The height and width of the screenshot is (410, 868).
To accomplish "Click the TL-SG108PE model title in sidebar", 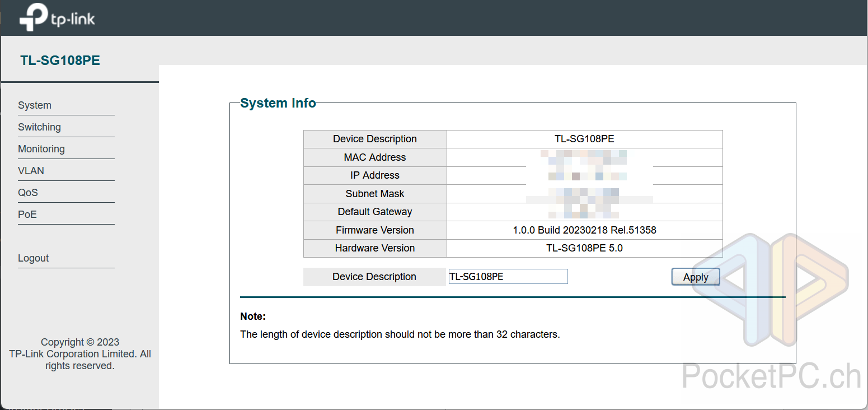I will tap(60, 60).
